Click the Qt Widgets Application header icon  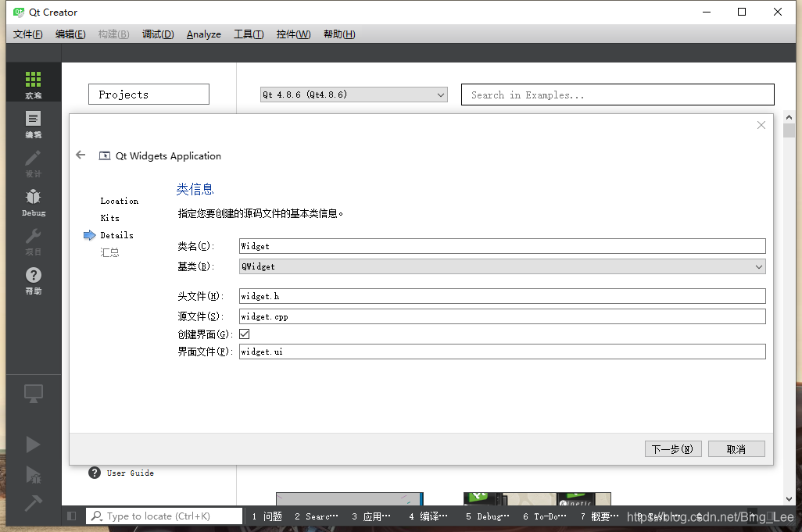tap(105, 155)
